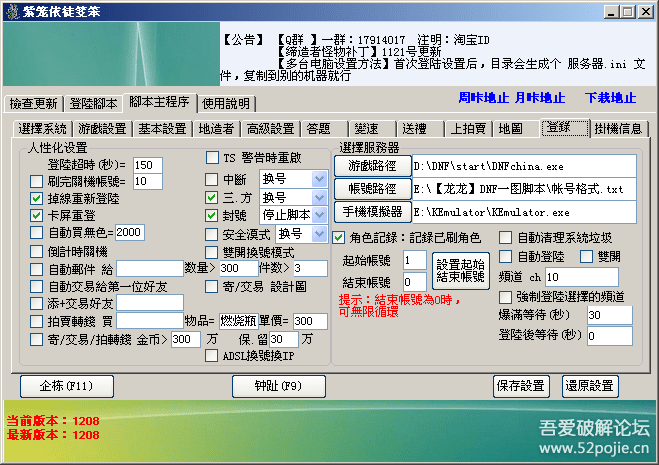Select the 掛機信息 sub-tab

click(619, 129)
